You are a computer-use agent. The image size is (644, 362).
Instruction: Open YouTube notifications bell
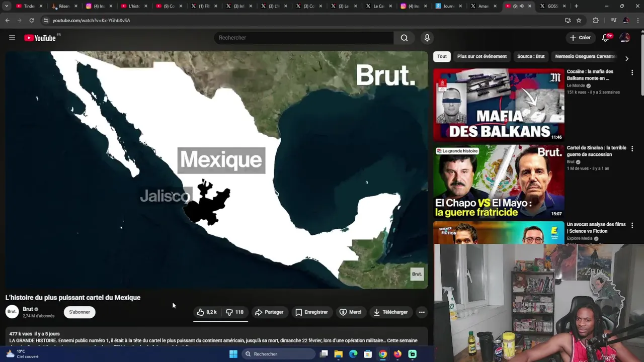606,38
